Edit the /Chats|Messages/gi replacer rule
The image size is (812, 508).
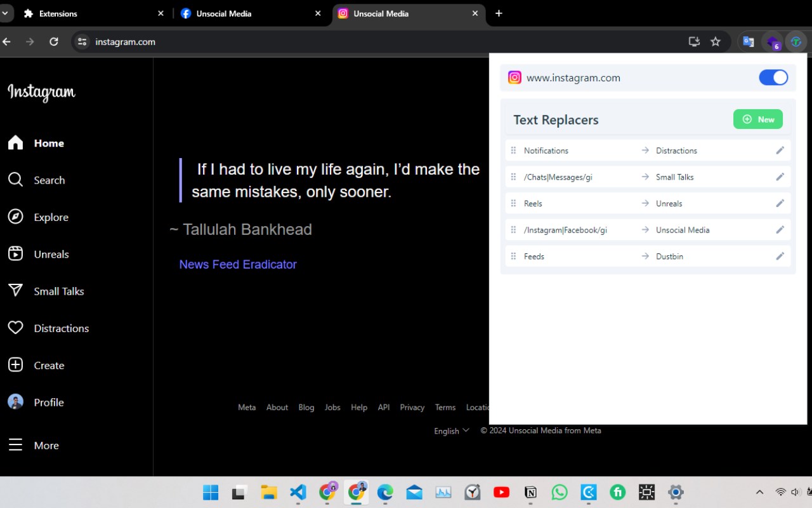tap(780, 177)
